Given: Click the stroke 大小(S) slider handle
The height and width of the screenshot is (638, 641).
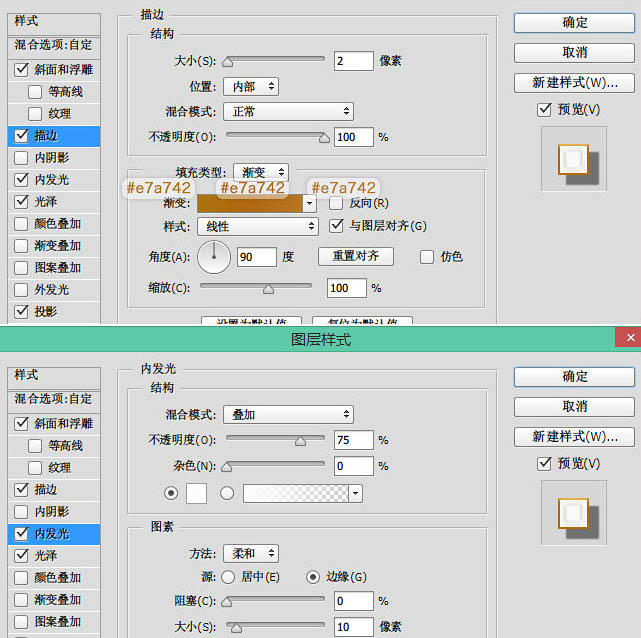Looking at the screenshot, I should coord(227,63).
